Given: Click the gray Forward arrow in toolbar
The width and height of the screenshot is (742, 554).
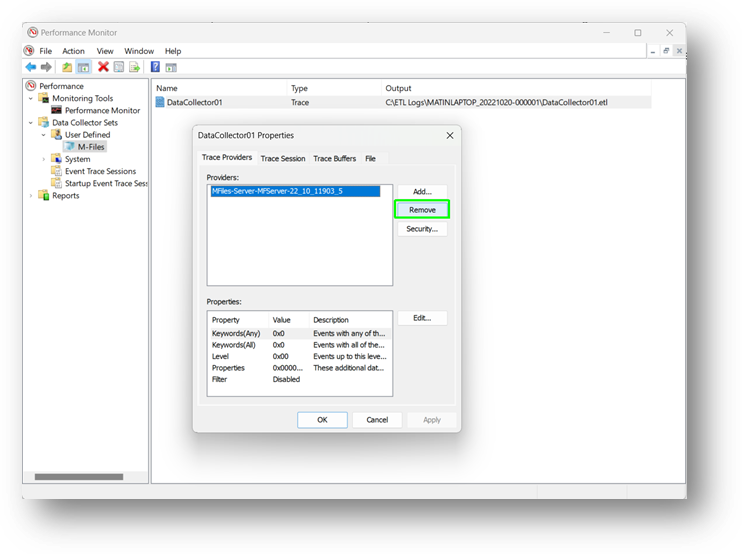Looking at the screenshot, I should 46,67.
